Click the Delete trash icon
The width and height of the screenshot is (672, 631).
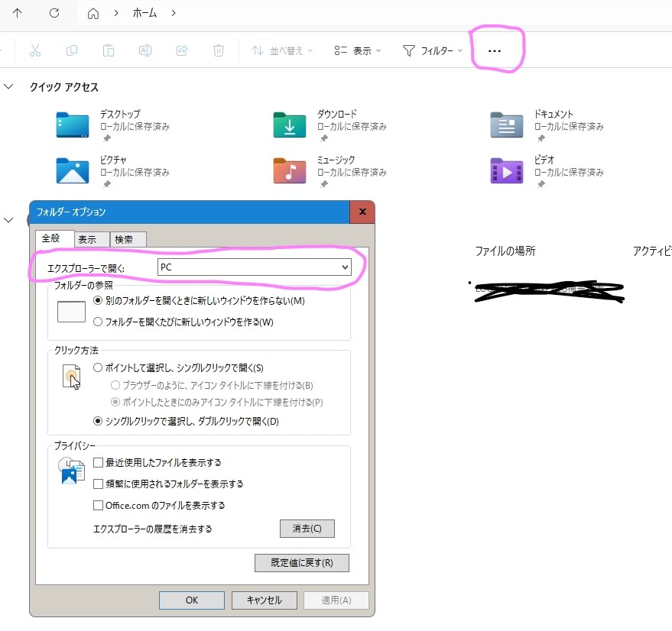[x=219, y=50]
